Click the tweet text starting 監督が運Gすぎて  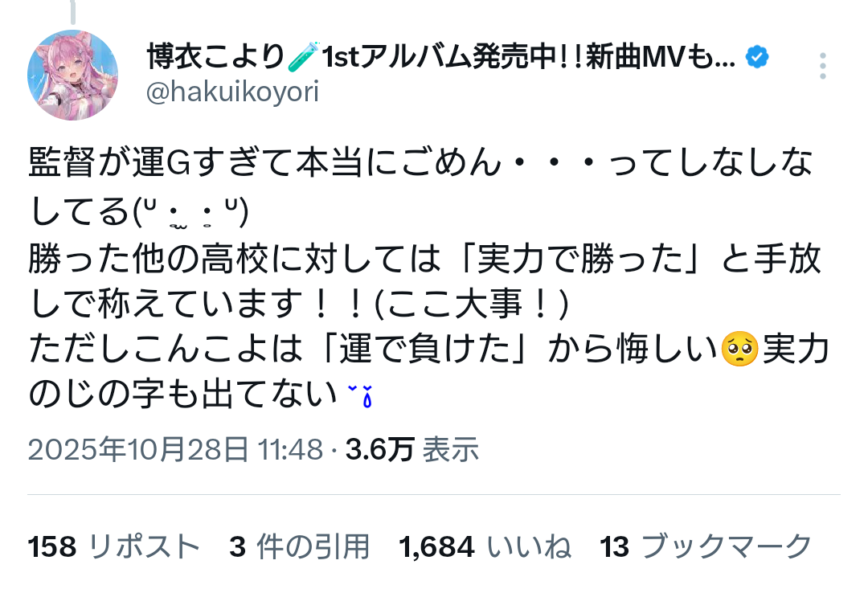point(420,163)
